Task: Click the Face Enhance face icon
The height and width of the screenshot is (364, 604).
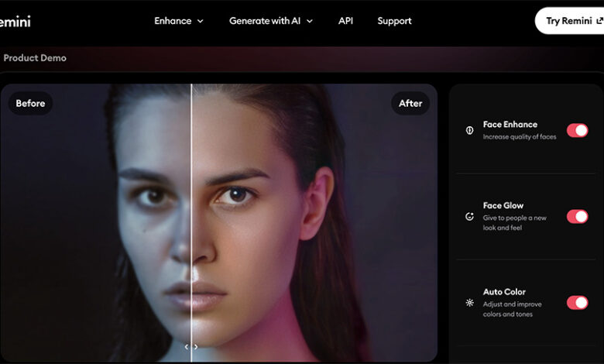Action: coord(469,130)
